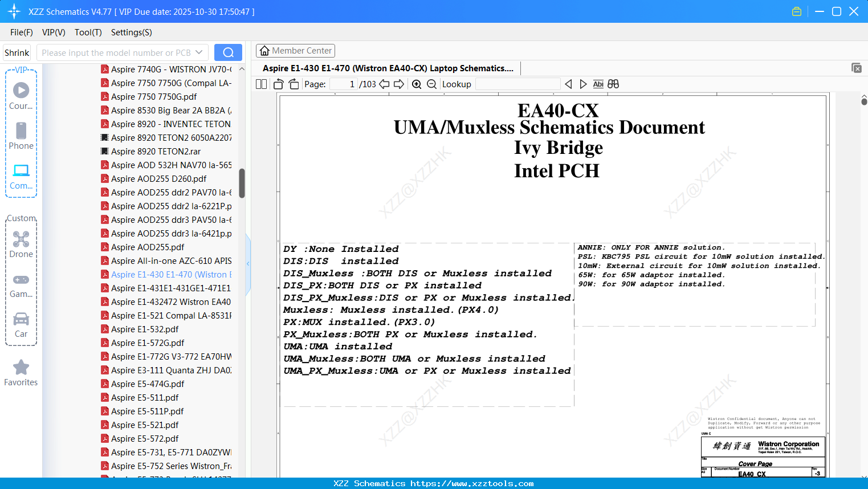Screen dimensions: 868x489
Task: Open Aspire AOD255 ddr2 PAV70 file
Action: (166, 193)
